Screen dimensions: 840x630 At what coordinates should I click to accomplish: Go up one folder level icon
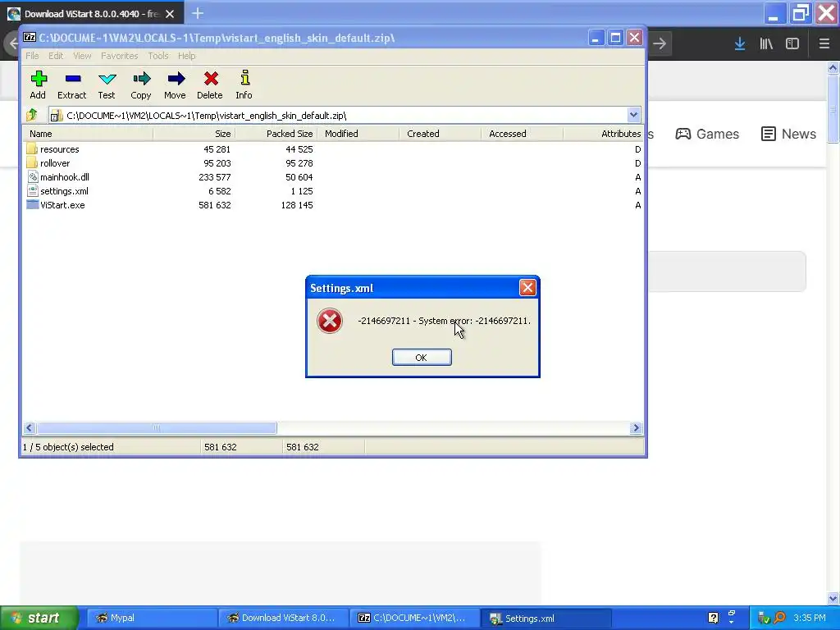pos(32,115)
